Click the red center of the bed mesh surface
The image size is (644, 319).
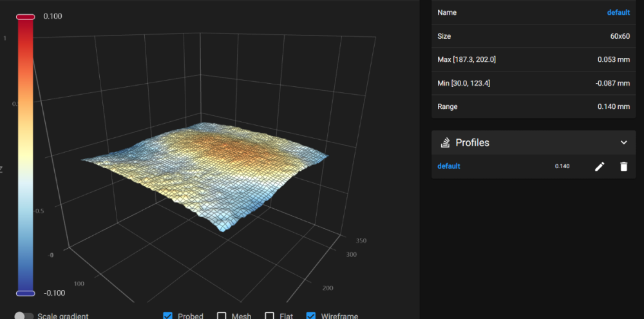224,145
